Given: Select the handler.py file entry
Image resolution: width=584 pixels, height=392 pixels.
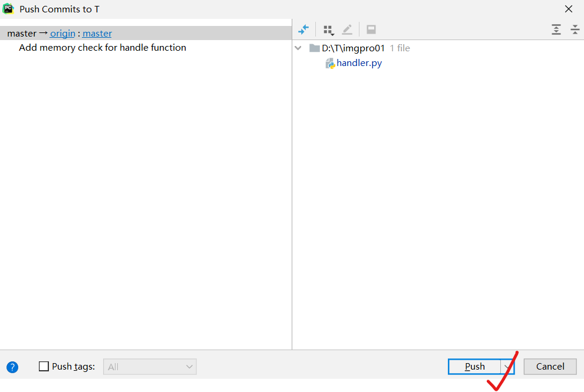Looking at the screenshot, I should (359, 63).
